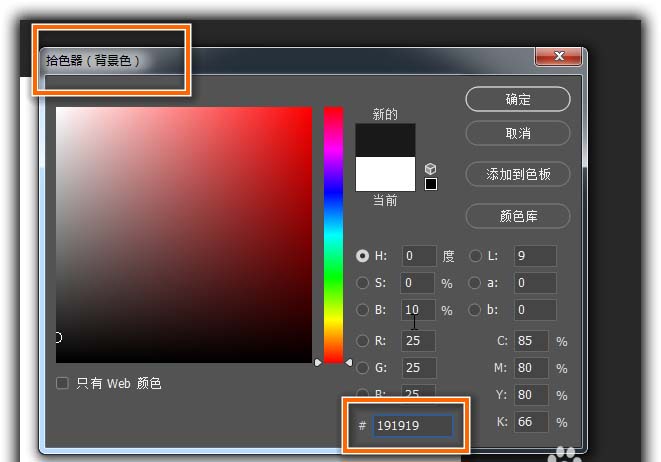The width and height of the screenshot is (661, 462).
Task: Select the S saturation radio button
Action: pos(363,282)
